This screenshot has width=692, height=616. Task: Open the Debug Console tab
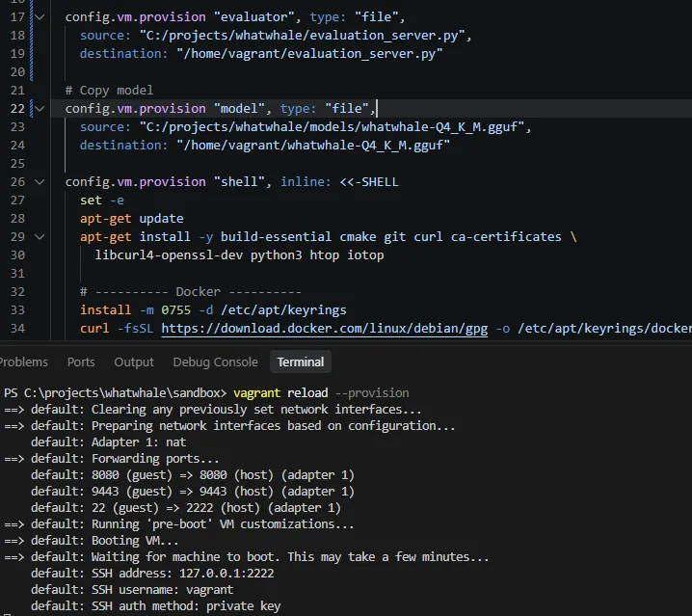point(215,362)
